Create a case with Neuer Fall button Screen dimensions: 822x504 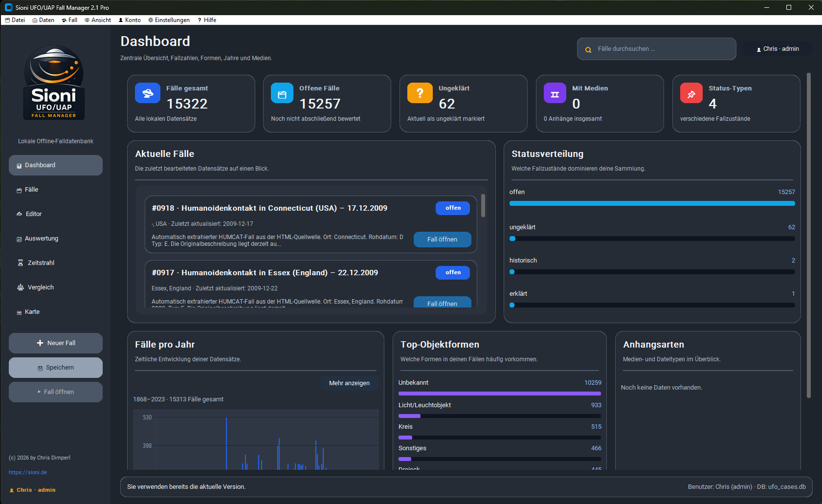[x=56, y=343]
